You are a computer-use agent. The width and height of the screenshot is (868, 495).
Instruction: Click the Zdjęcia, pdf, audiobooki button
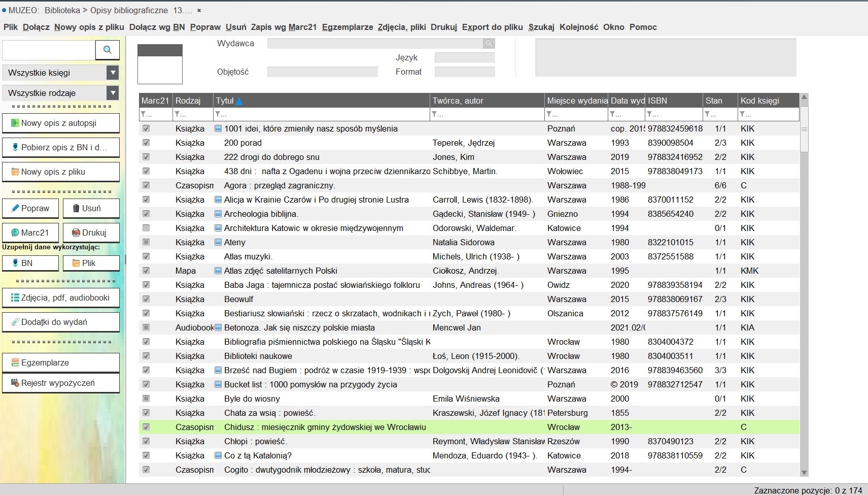[x=61, y=298]
